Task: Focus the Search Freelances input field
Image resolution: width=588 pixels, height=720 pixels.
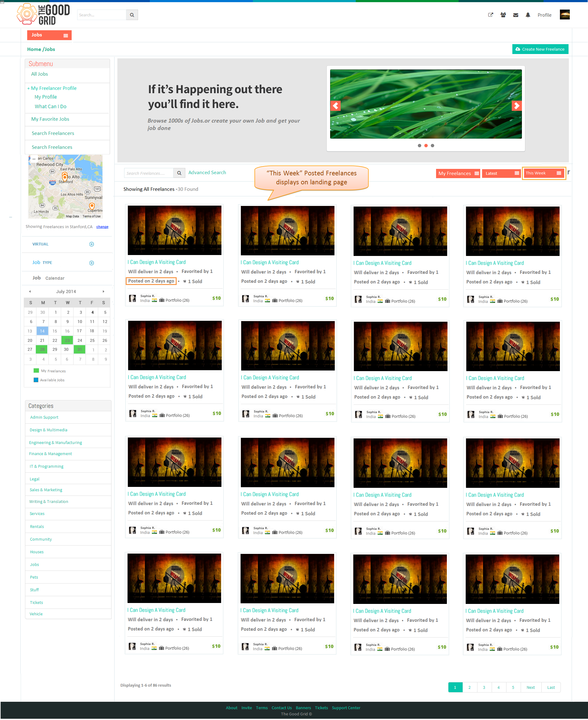Action: pyautogui.click(x=149, y=173)
